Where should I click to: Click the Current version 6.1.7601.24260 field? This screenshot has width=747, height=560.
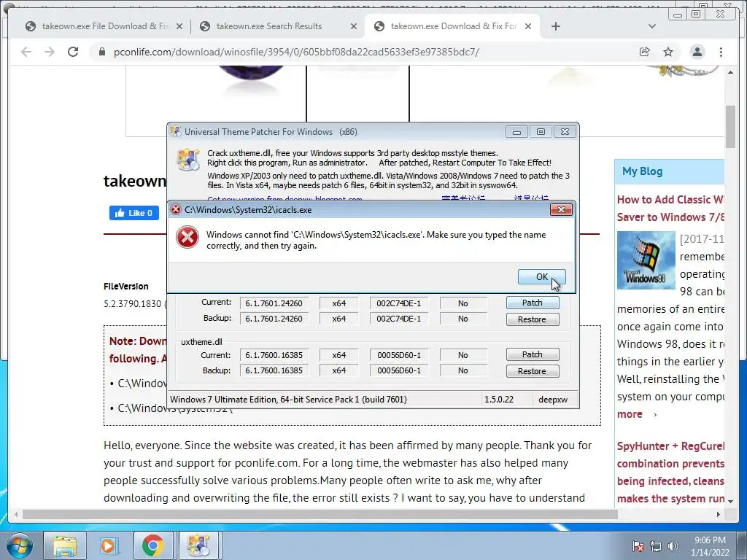coord(274,303)
